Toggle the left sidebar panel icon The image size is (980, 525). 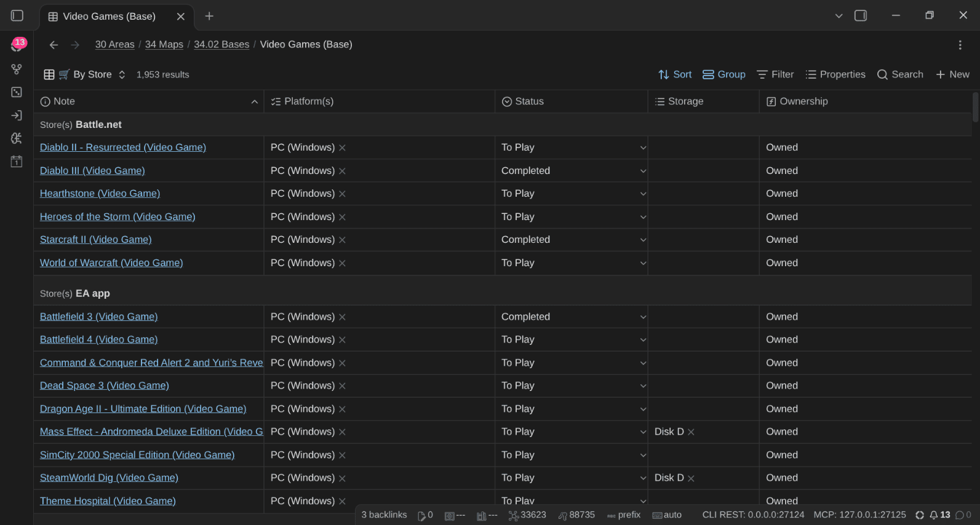pyautogui.click(x=17, y=16)
